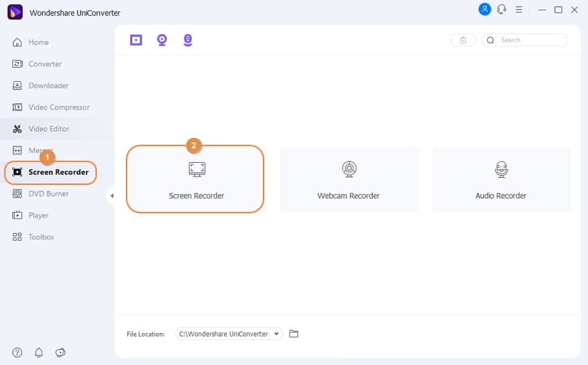
Task: Click the feedback icon at bottom left
Action: [x=60, y=353]
